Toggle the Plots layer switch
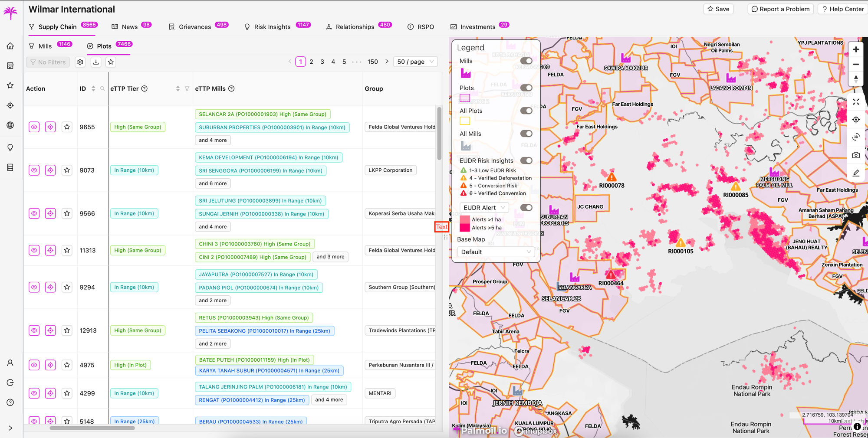This screenshot has width=868, height=438. click(526, 88)
